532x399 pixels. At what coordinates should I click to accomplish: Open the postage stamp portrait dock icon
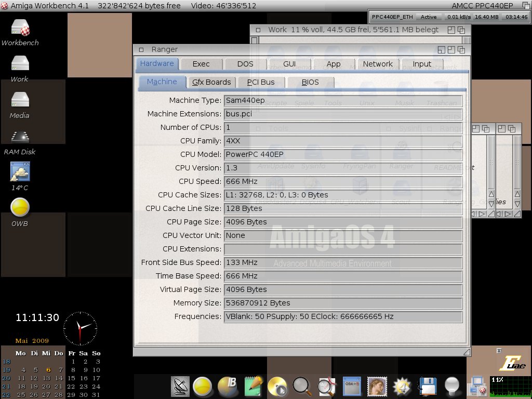[377, 387]
